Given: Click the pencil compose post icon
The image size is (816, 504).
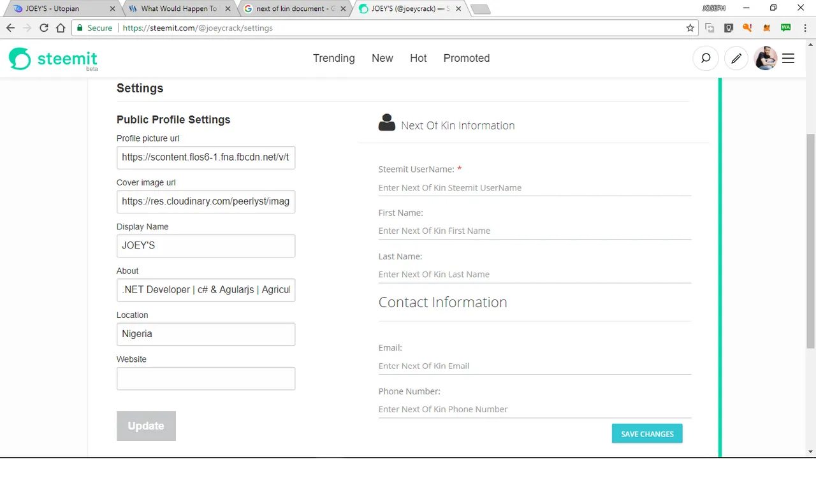Looking at the screenshot, I should (736, 58).
